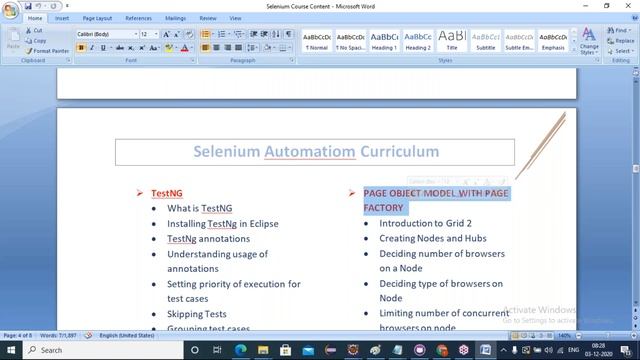
Task: Apply the red font color
Action: pyautogui.click(x=184, y=48)
